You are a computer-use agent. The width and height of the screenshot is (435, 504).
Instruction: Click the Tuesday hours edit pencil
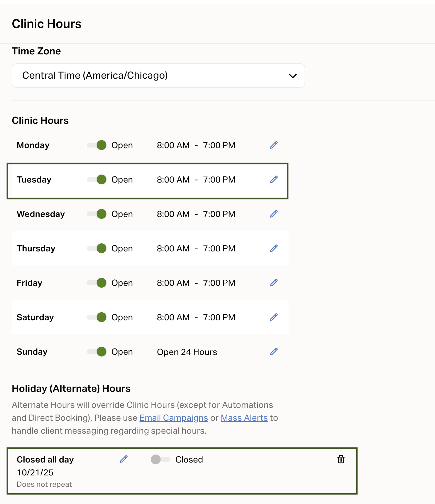[x=274, y=179]
